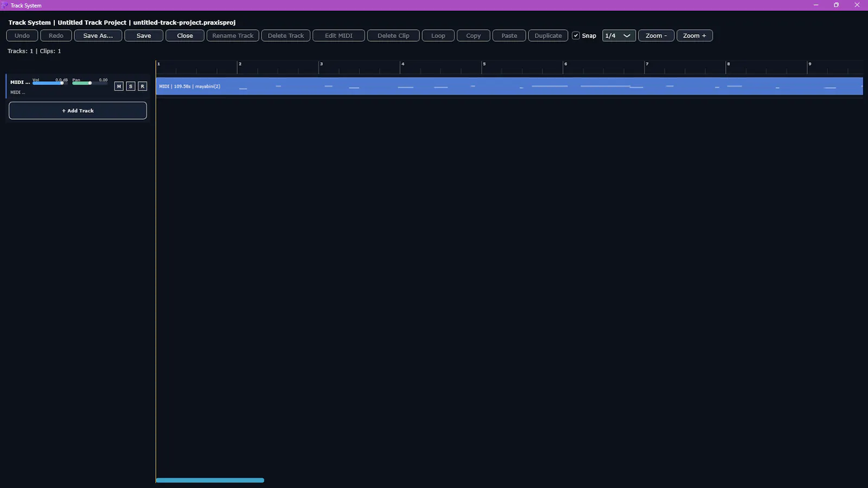
Task: Click the Track System app icon in title bar
Action: point(5,5)
